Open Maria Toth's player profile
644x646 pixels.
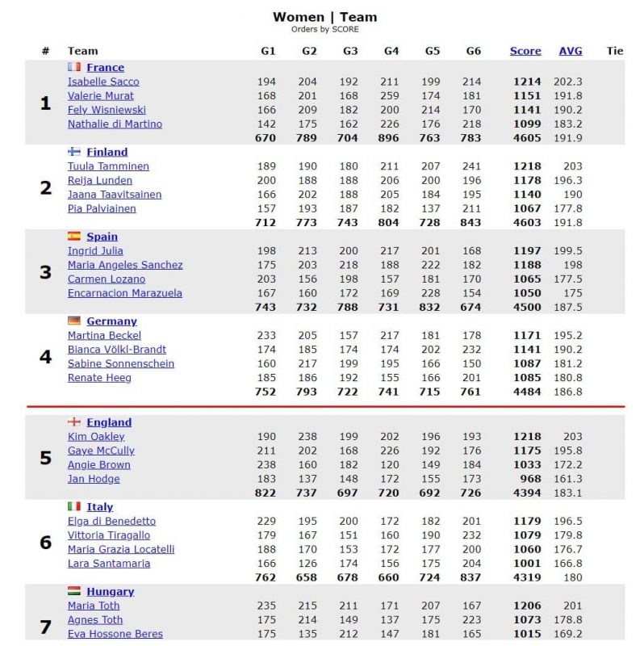pos(94,606)
